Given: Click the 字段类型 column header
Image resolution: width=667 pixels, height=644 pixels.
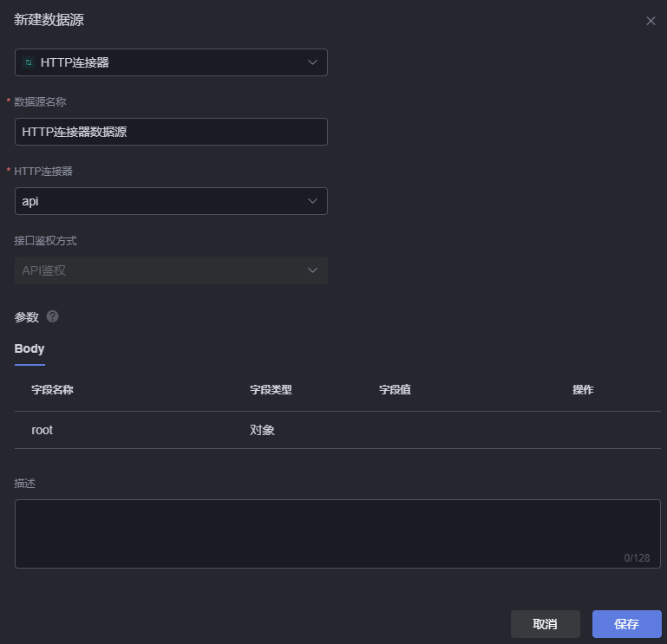Looking at the screenshot, I should [x=271, y=390].
